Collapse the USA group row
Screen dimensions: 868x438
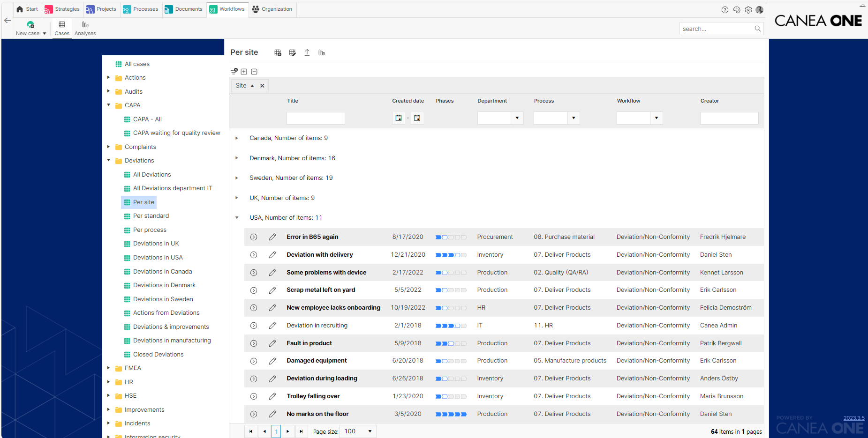tap(237, 218)
